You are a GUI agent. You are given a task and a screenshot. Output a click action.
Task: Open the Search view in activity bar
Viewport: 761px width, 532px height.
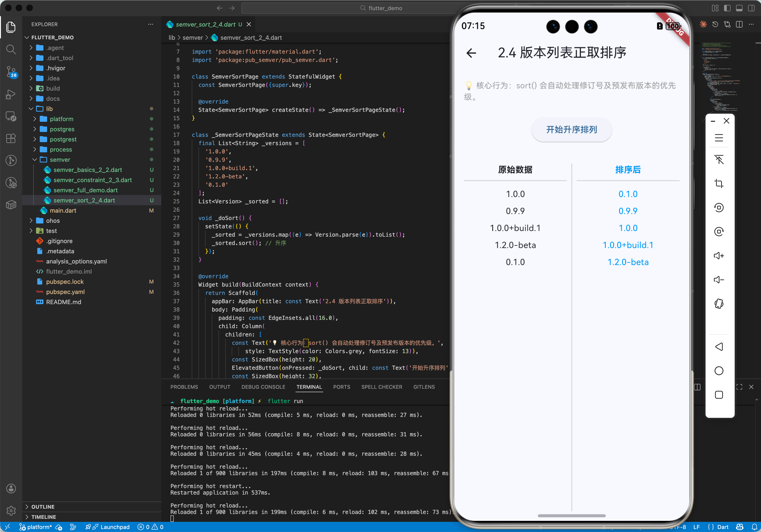(x=11, y=49)
